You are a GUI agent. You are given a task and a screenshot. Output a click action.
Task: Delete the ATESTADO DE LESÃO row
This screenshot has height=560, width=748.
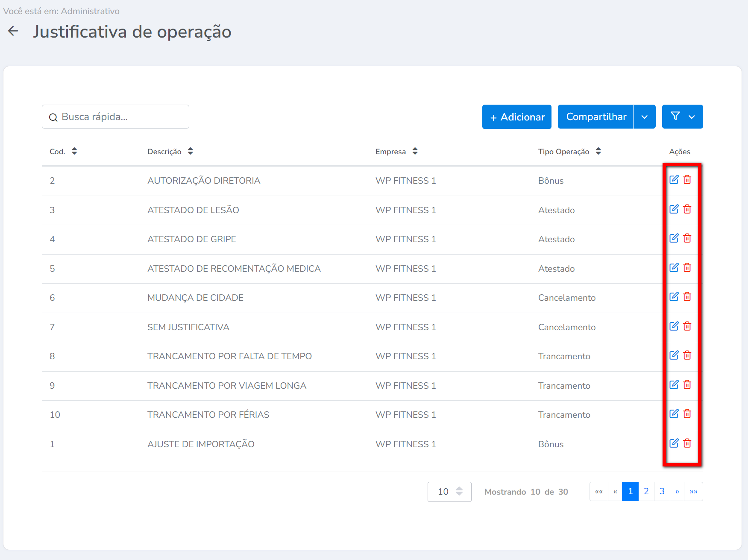click(687, 209)
